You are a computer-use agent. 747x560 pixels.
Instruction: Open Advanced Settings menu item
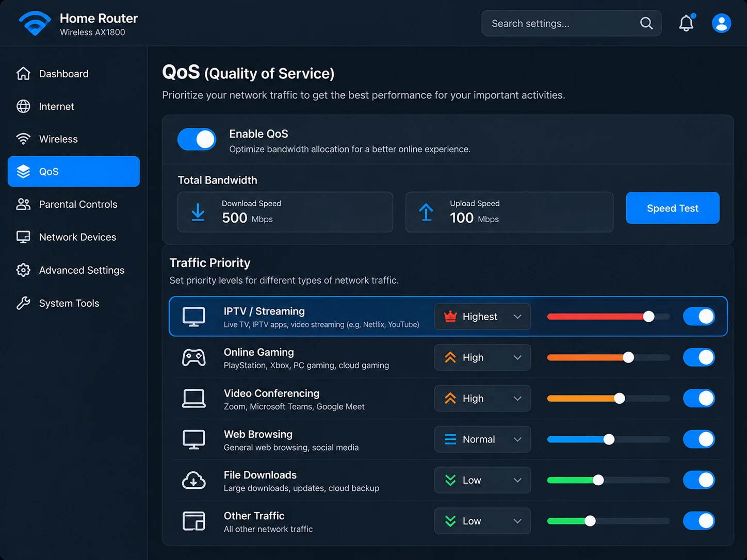74,270
